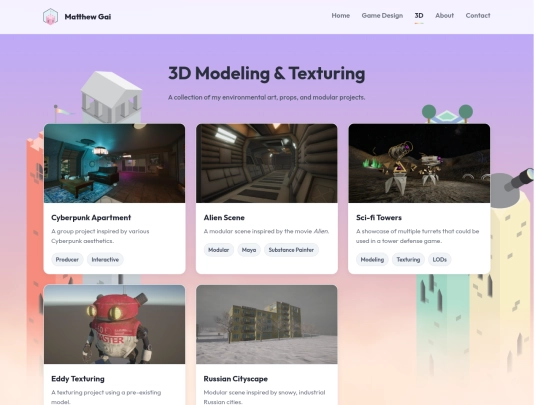Image resolution: width=540 pixels, height=405 pixels.
Task: Select the Interactive tag chip
Action: pyautogui.click(x=105, y=260)
